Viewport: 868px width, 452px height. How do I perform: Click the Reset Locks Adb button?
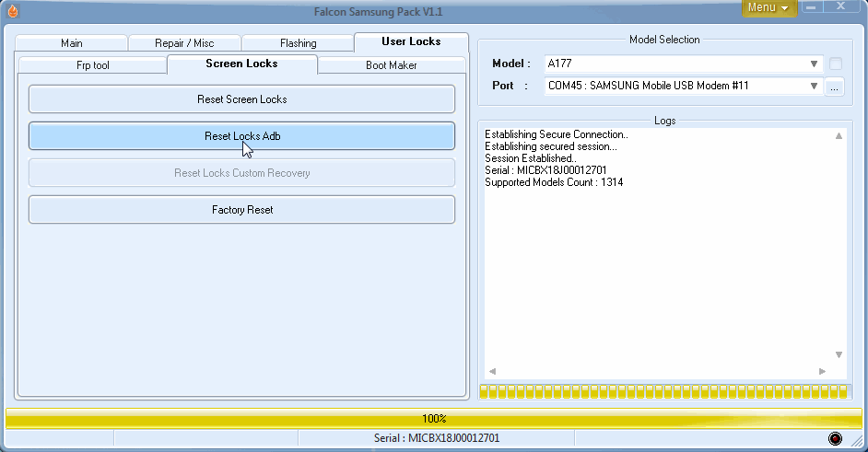[x=242, y=136]
